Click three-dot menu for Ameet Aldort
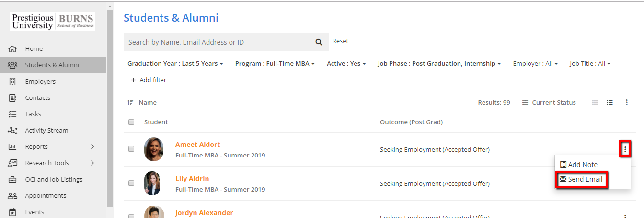 [625, 149]
